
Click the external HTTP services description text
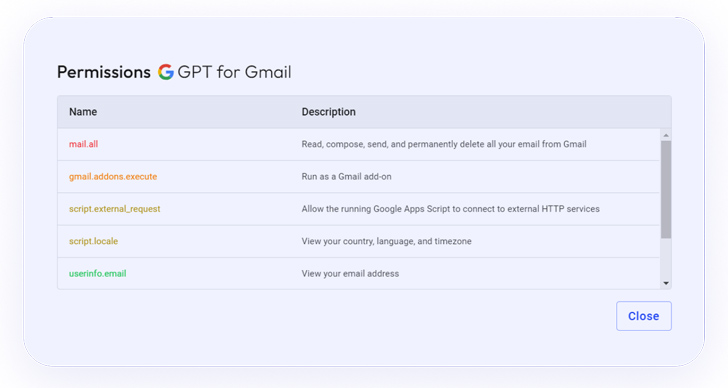point(450,209)
